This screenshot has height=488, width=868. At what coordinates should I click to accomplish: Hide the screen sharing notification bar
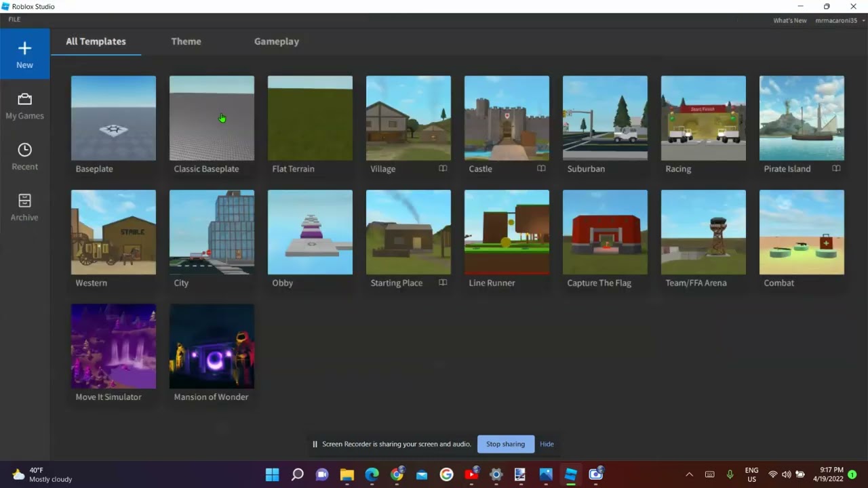547,444
